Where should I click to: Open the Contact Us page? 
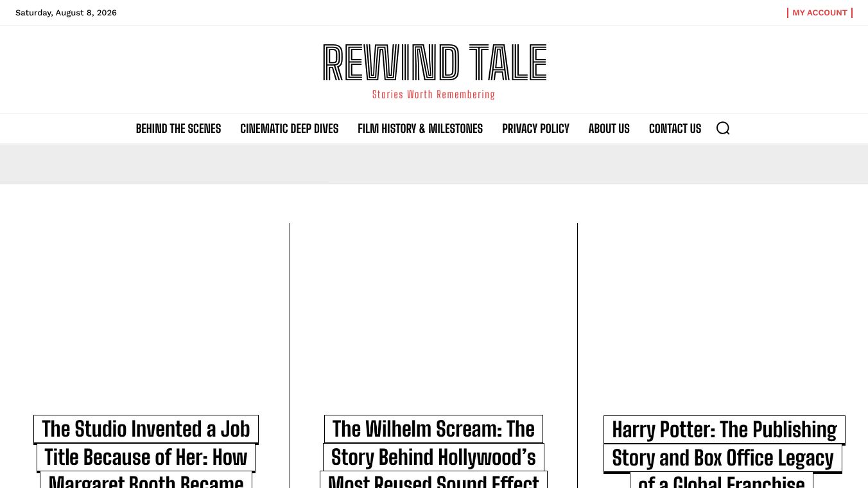[675, 128]
